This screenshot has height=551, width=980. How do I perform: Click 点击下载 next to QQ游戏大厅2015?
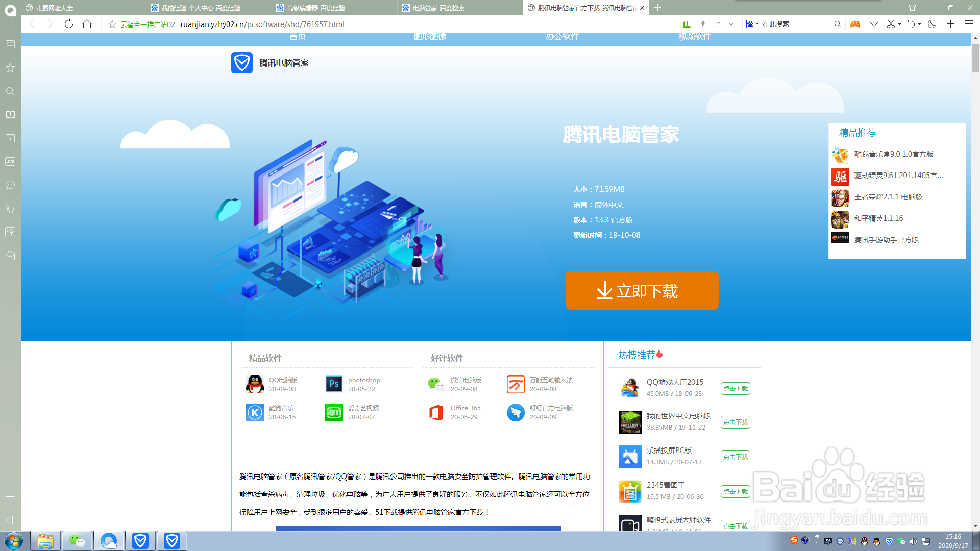pos(735,388)
